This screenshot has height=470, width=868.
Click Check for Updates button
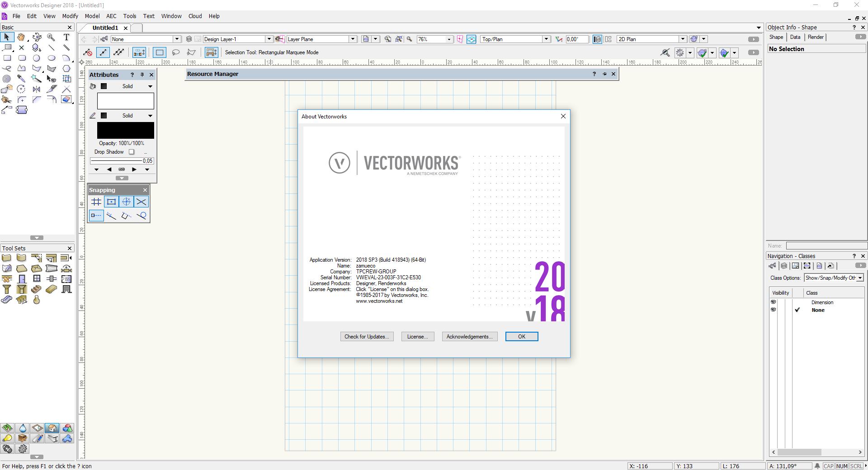[367, 337]
